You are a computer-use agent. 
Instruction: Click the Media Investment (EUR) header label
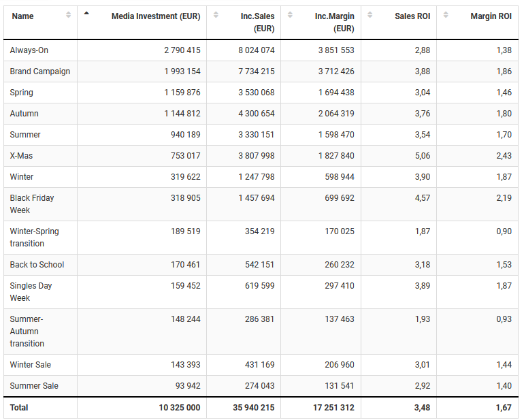[x=156, y=16]
